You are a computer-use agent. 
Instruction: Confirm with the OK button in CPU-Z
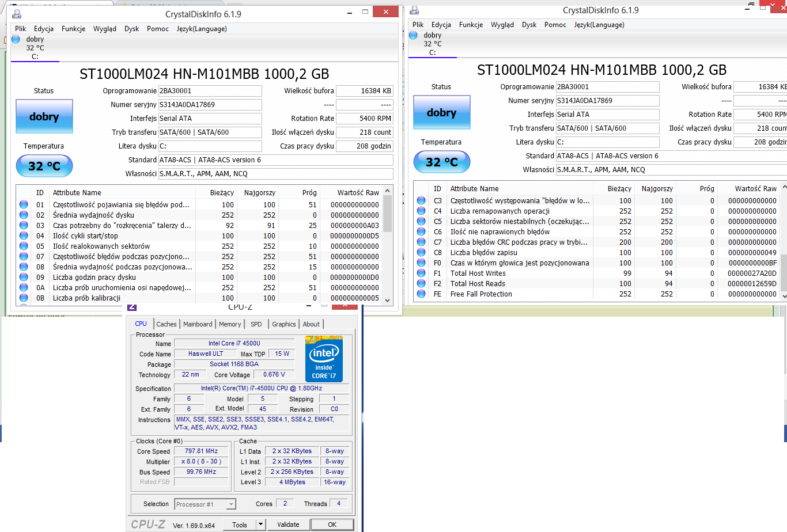332,525
